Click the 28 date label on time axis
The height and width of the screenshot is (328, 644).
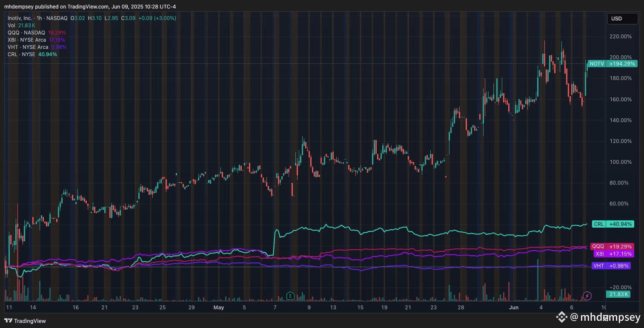click(x=461, y=307)
